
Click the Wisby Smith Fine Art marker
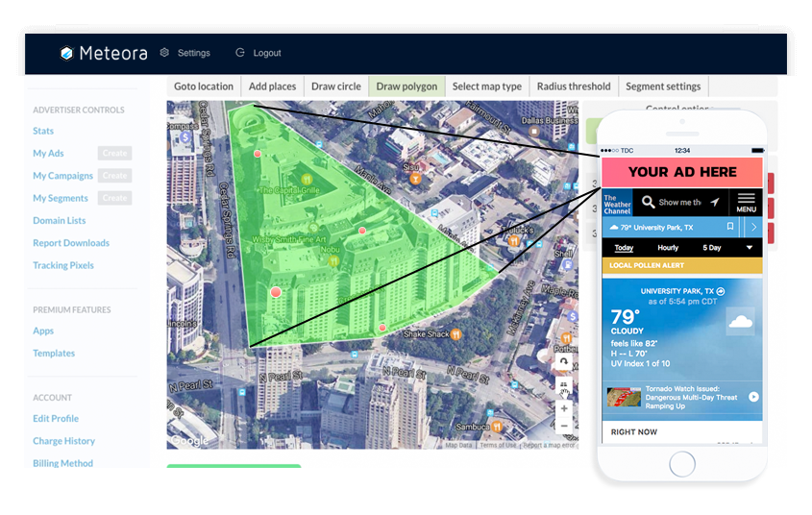(x=313, y=228)
